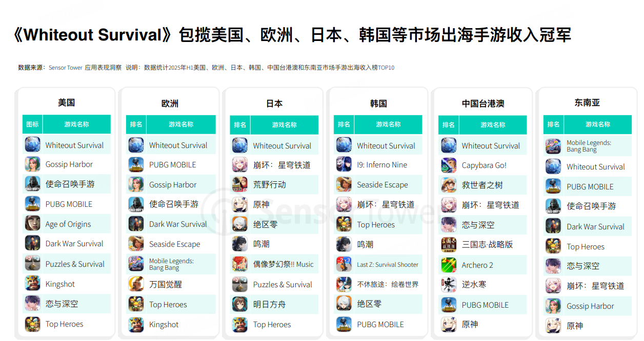
Task: Click Top Heroes text in 东南亚 list
Action: [586, 247]
